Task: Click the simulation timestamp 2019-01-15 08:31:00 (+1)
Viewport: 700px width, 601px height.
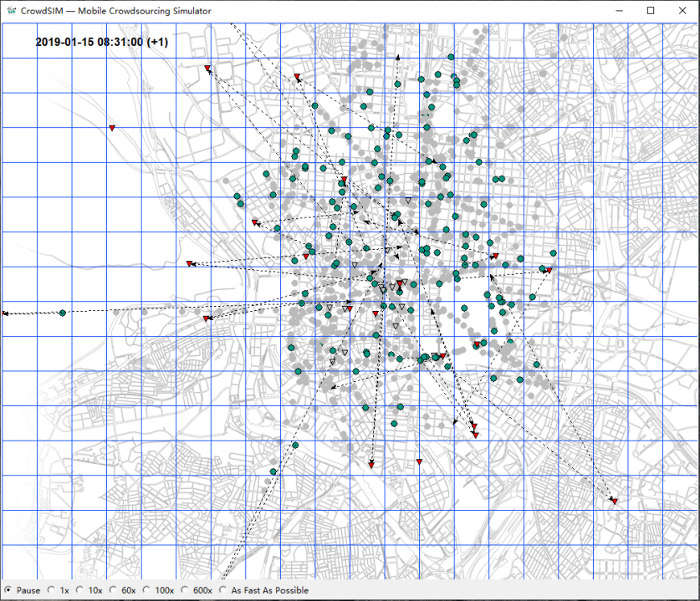Action: 102,42
